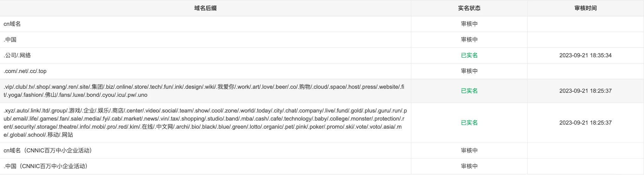This screenshot has height=175, width=644.
Task: Click 已实名 status in the .vip row
Action: click(x=469, y=91)
